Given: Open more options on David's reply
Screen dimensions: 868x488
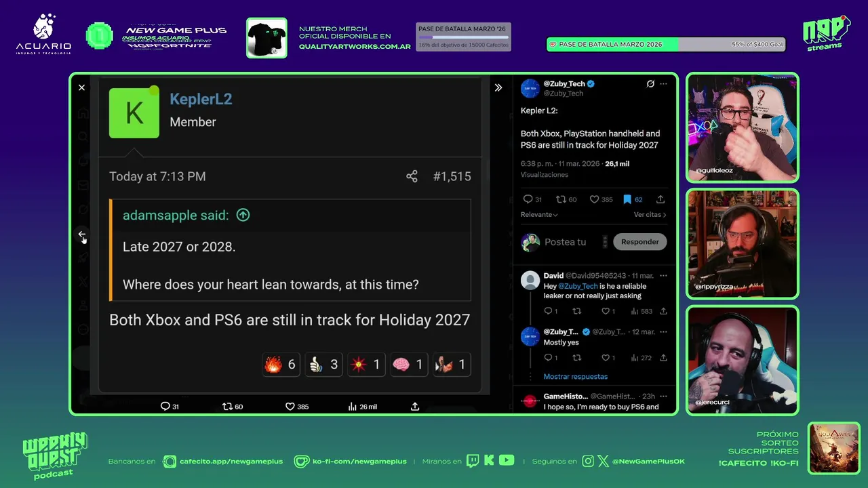Looking at the screenshot, I should pos(663,276).
